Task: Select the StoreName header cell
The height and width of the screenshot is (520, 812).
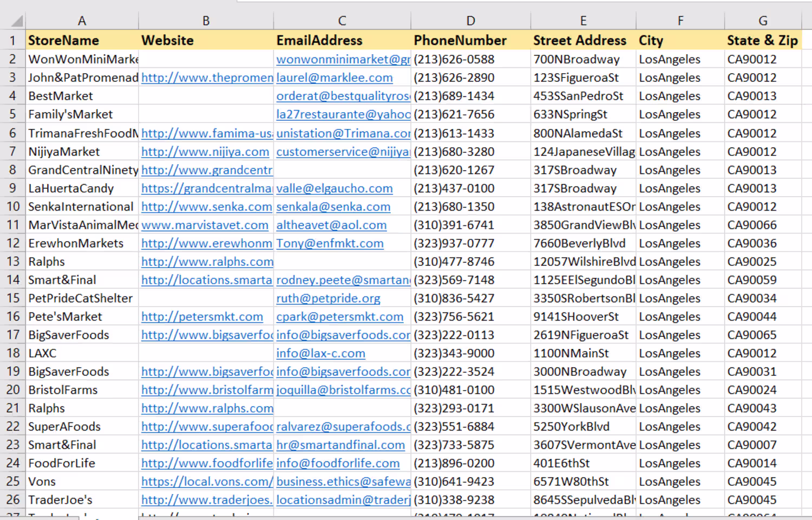Action: 63,41
